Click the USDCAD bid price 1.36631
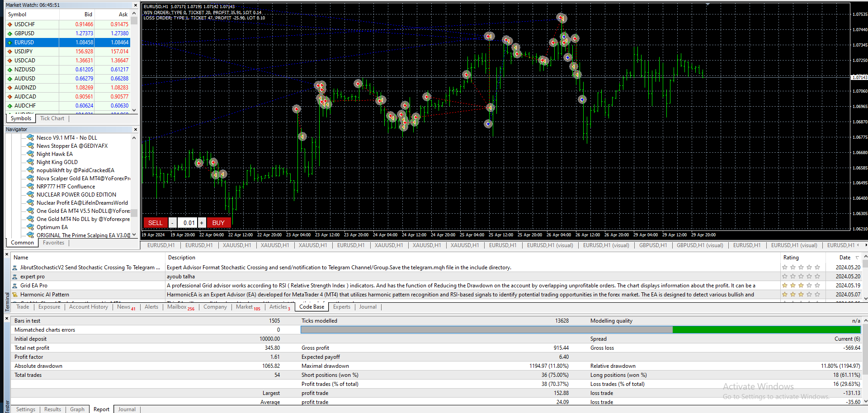 [x=84, y=61]
